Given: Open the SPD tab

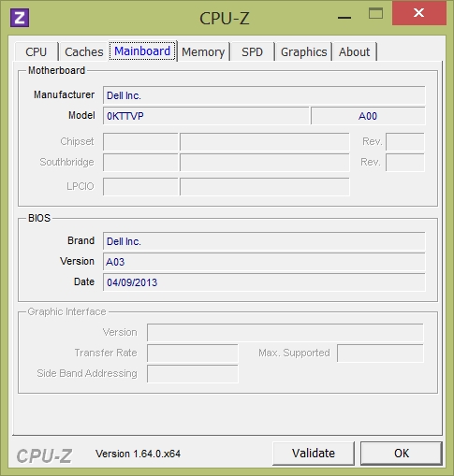Looking at the screenshot, I should coord(252,51).
